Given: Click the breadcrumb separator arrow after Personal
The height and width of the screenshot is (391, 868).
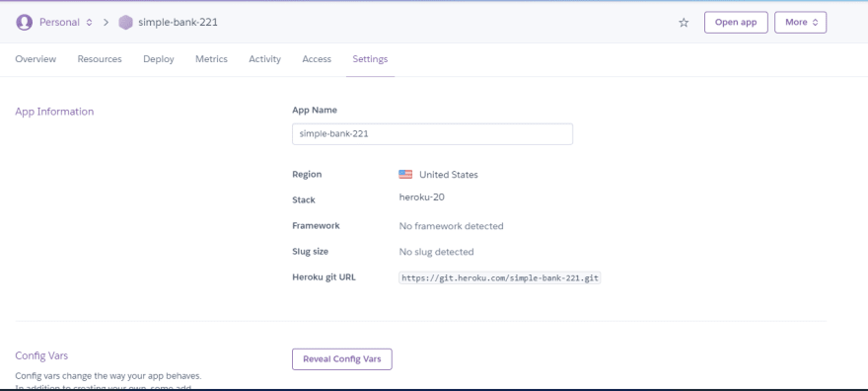Looking at the screenshot, I should 106,23.
